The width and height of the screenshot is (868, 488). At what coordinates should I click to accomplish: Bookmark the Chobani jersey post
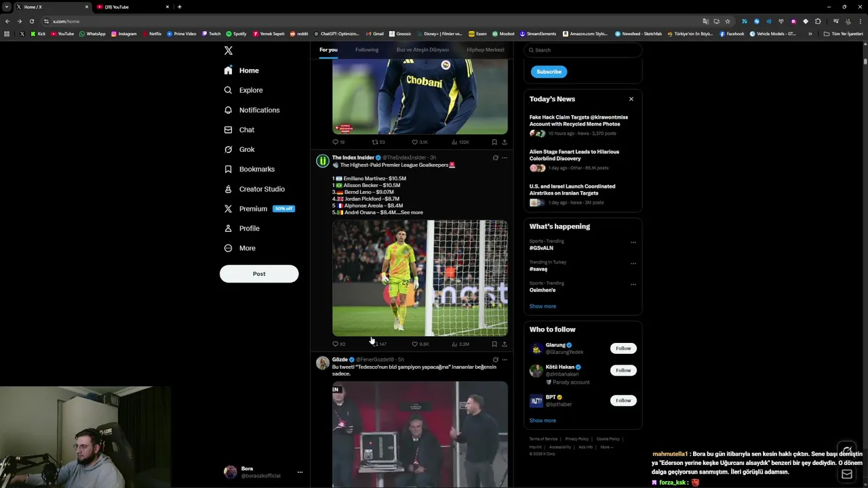click(x=494, y=142)
